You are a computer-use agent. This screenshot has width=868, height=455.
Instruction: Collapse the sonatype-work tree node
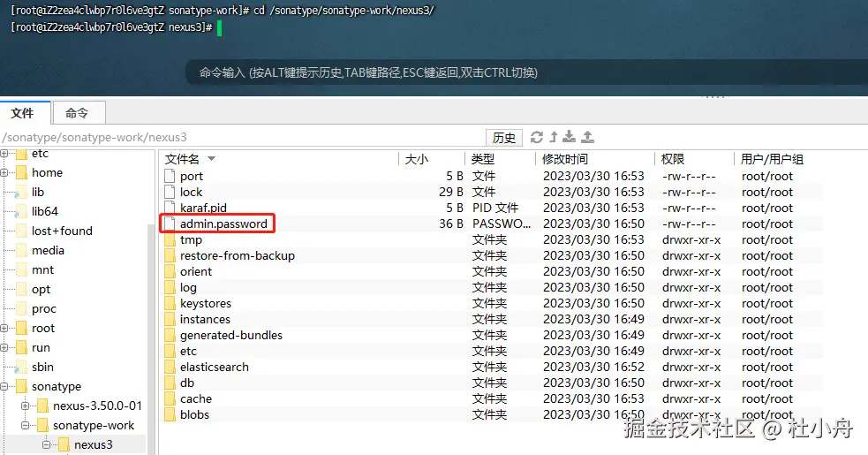[25, 425]
